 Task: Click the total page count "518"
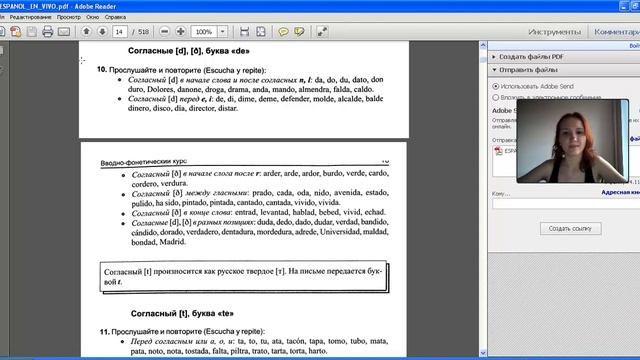(143, 32)
